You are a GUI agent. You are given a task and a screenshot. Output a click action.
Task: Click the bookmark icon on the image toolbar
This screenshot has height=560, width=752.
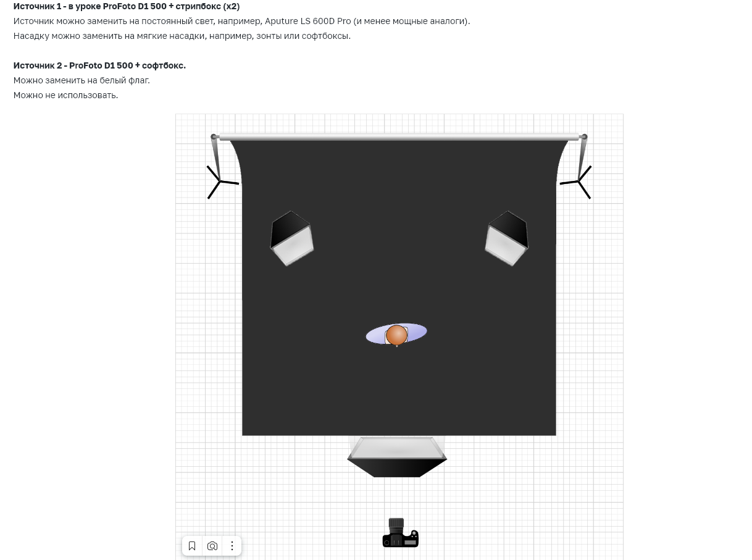click(x=192, y=546)
